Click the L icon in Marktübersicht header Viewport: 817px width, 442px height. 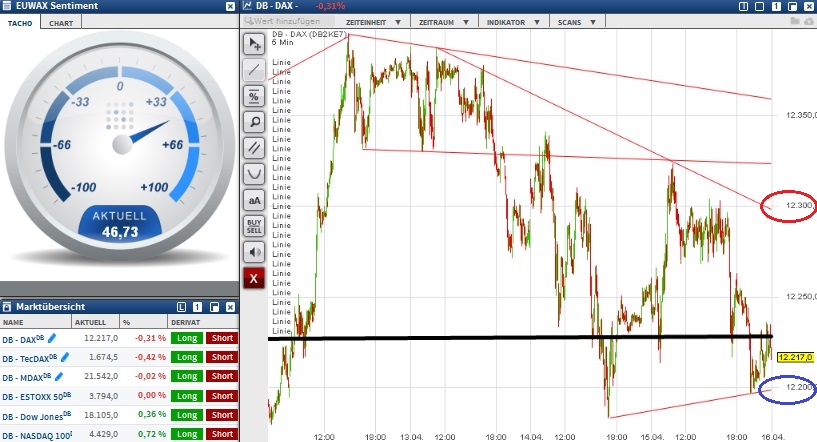click(181, 307)
